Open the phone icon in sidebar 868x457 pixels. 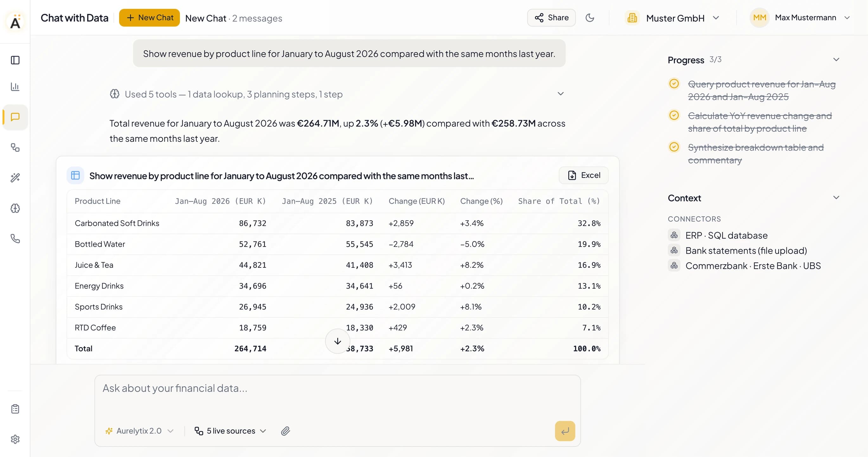pos(15,239)
